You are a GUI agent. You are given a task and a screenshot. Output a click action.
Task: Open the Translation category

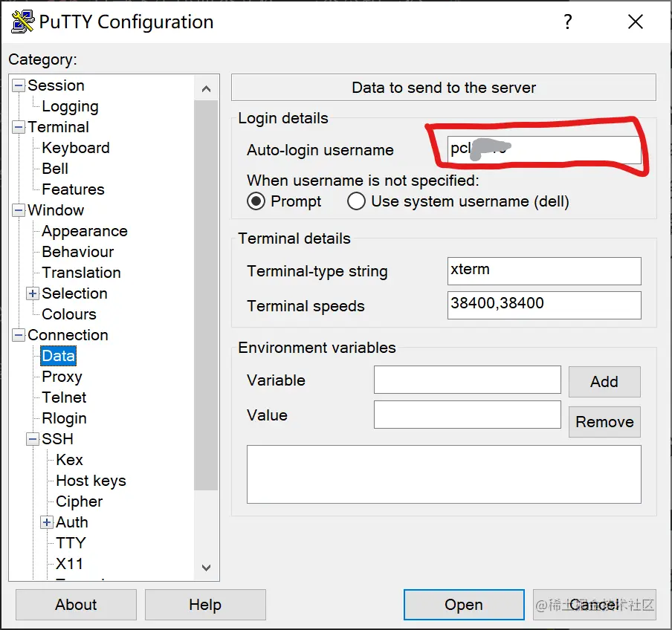tap(82, 273)
